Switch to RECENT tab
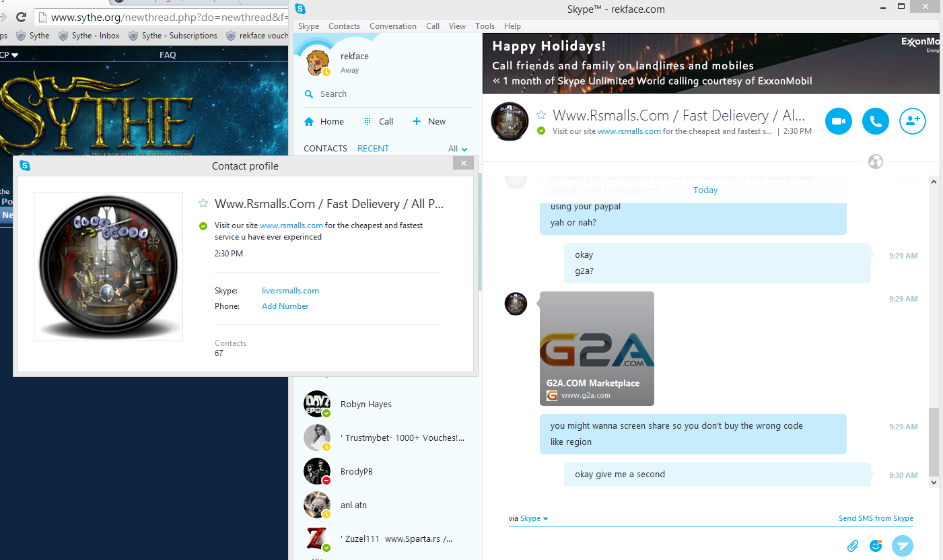Image resolution: width=943 pixels, height=560 pixels. coord(374,149)
